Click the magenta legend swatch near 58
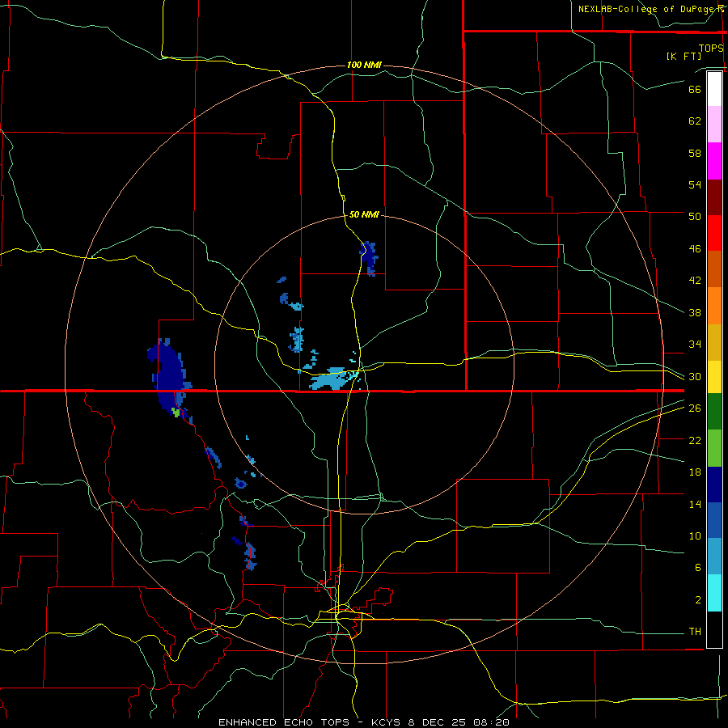Screen dimensions: 728x728 pyautogui.click(x=714, y=161)
